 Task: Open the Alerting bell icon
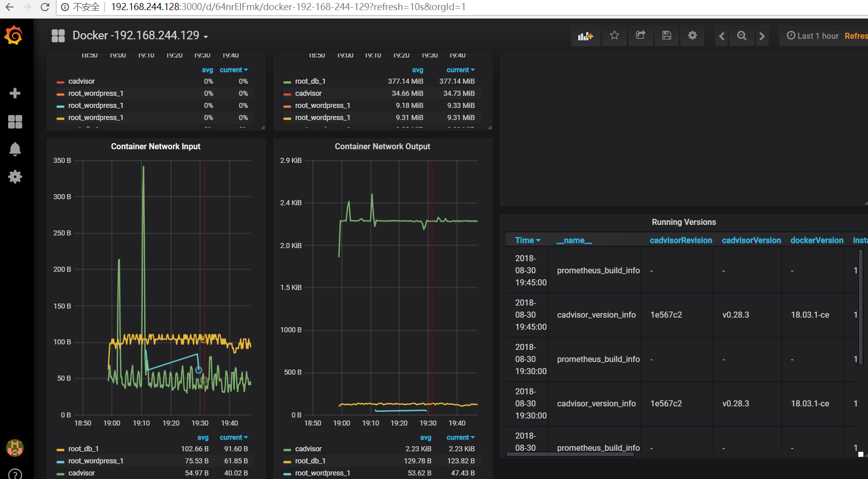click(15, 149)
